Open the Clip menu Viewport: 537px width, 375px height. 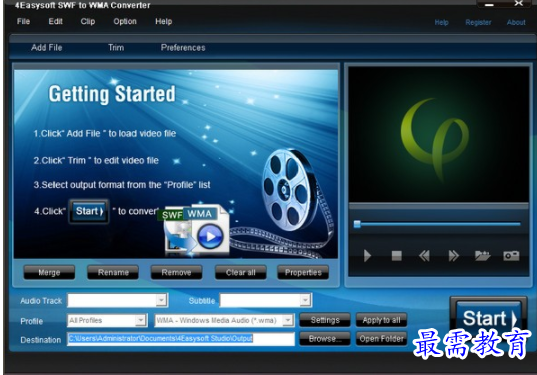tap(88, 22)
